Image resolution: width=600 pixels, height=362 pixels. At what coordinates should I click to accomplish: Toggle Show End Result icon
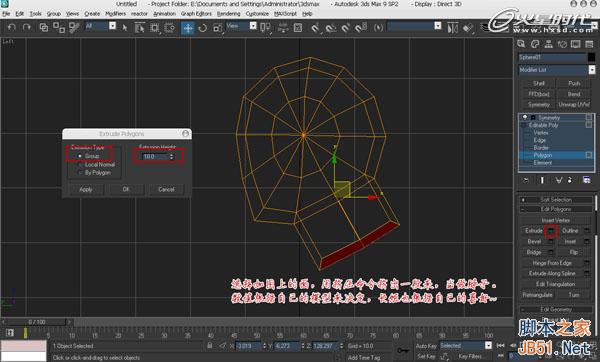point(542,180)
